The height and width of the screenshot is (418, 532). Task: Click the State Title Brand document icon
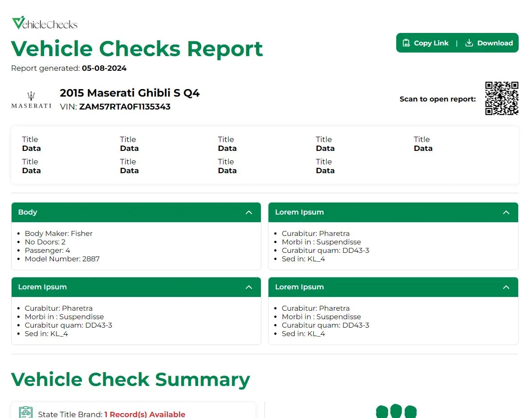[x=26, y=412]
